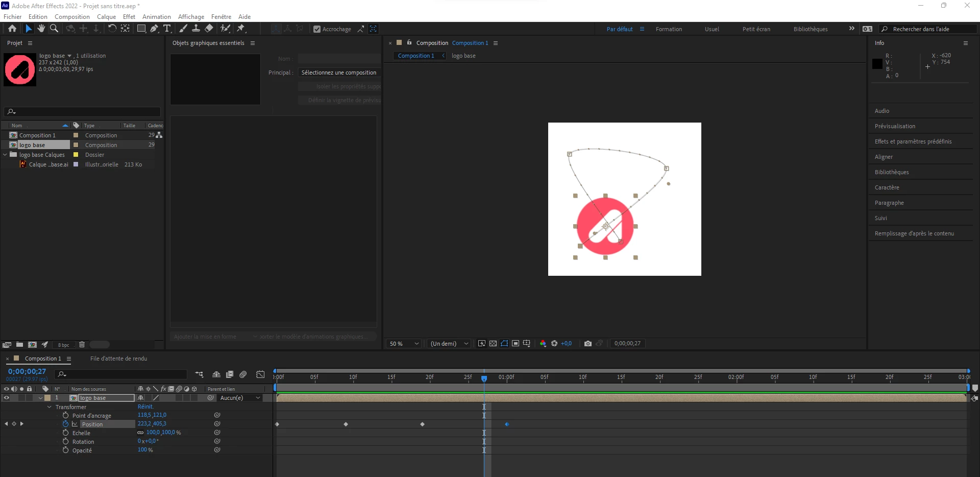The width and height of the screenshot is (980, 477).
Task: Click the exposure +0,0 value
Action: point(566,344)
